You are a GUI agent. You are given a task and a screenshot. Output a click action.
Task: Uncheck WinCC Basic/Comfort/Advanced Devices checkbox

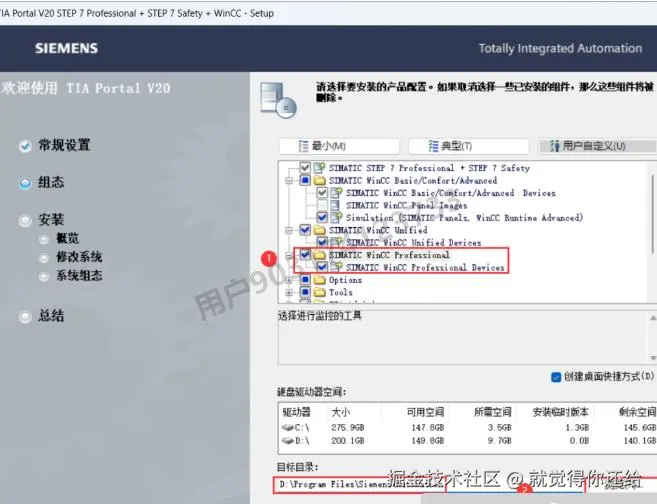[x=322, y=193]
